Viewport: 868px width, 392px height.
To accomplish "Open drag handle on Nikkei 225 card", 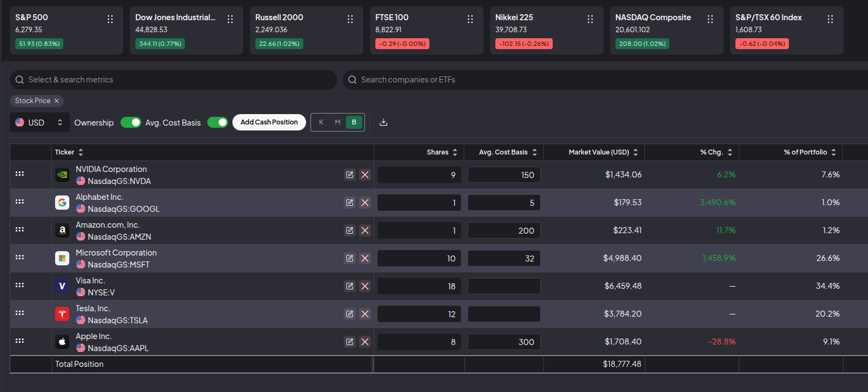I will (x=590, y=19).
